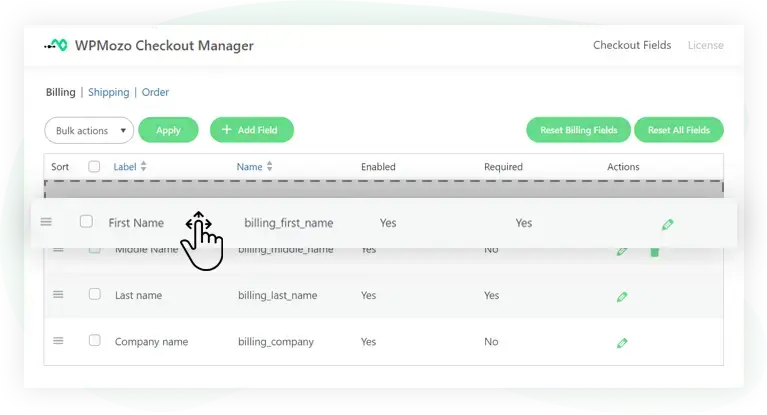Click the Name column header link
Viewport: 767px width, 415px height.
[x=249, y=166]
